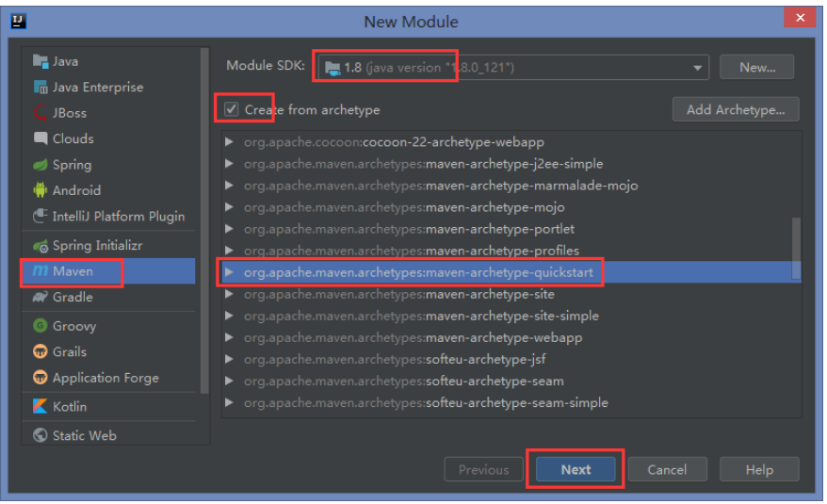Choose the Java Enterprise icon
Screen dimensions: 827x504
41,87
